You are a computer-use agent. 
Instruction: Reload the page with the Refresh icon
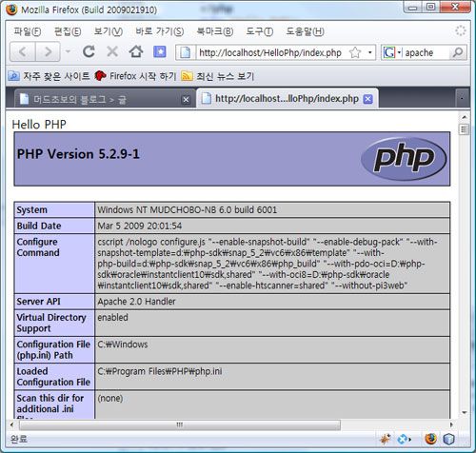(x=89, y=51)
